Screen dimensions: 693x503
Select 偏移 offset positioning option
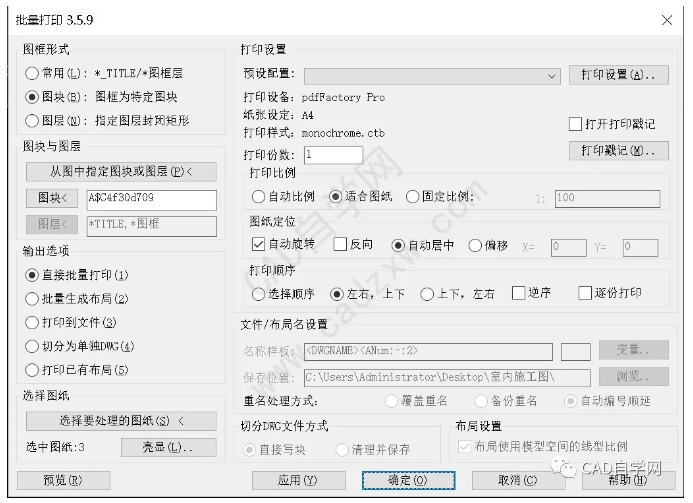475,246
